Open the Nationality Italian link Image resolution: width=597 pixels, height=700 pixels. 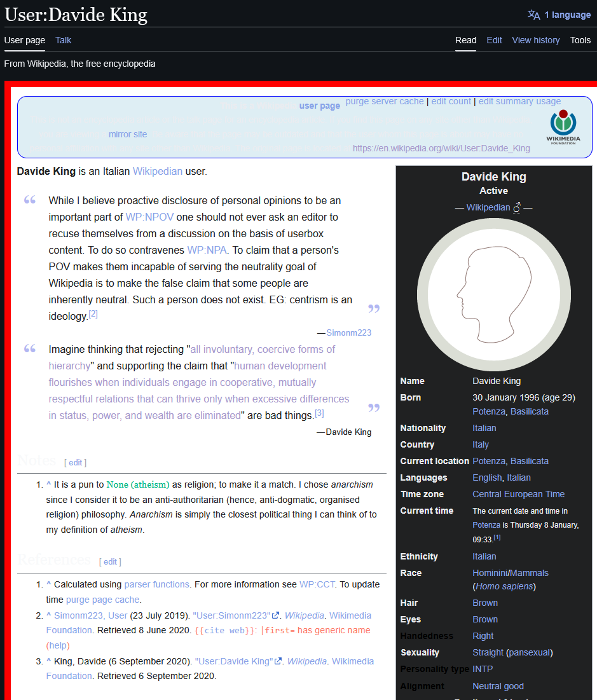click(x=484, y=428)
